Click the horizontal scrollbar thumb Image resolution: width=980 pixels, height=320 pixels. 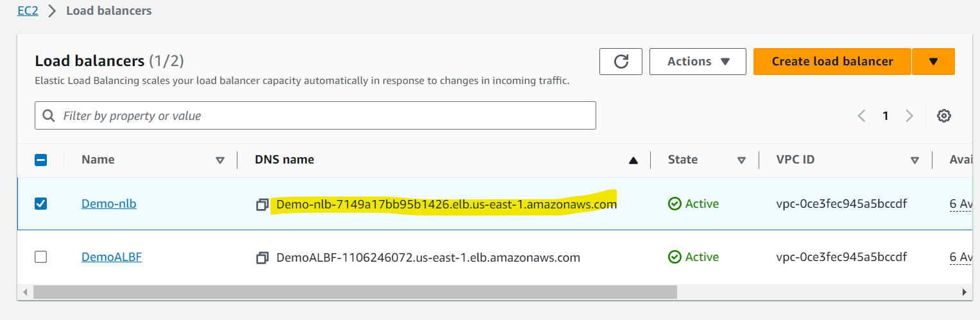point(355,292)
